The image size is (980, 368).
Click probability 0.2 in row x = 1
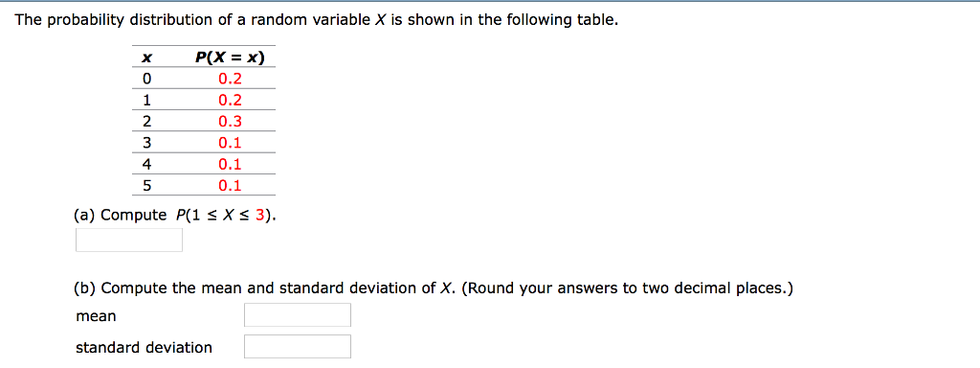[x=230, y=100]
